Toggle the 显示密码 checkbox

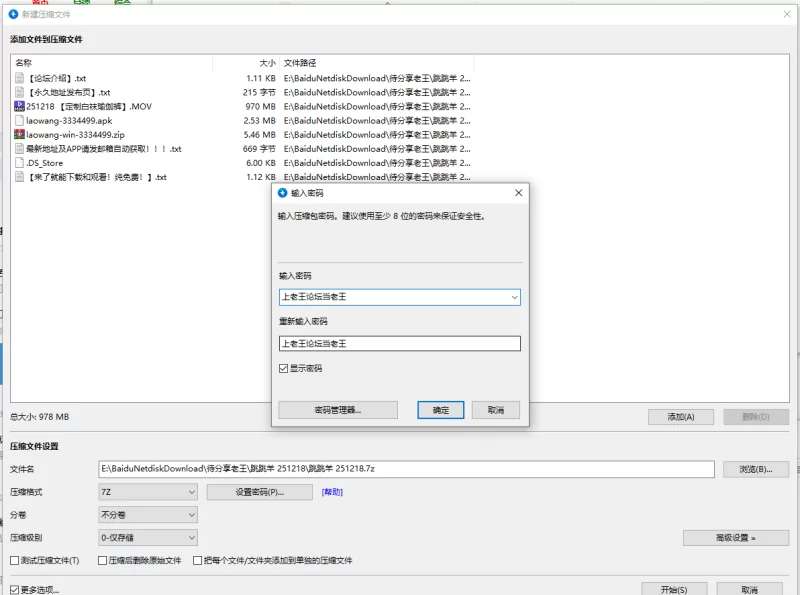click(x=284, y=368)
